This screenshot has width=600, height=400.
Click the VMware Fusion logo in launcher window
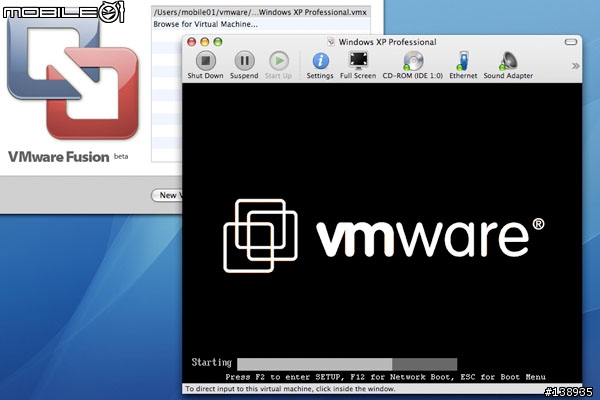coord(73,77)
